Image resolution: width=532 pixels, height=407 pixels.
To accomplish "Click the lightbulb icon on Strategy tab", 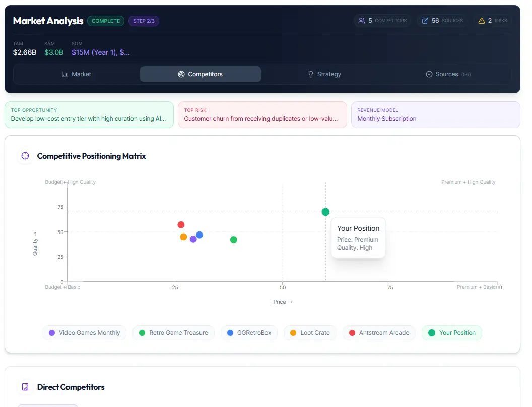I will 310,74.
